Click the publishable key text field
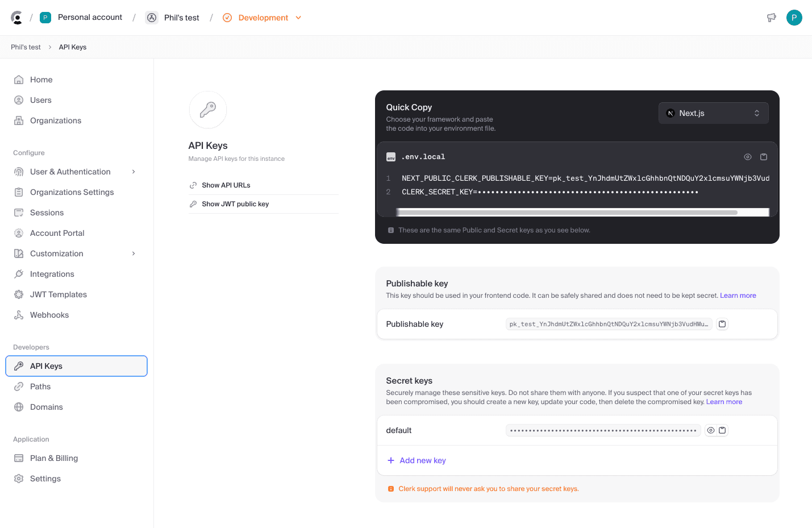Image resolution: width=812 pixels, height=528 pixels. point(608,324)
